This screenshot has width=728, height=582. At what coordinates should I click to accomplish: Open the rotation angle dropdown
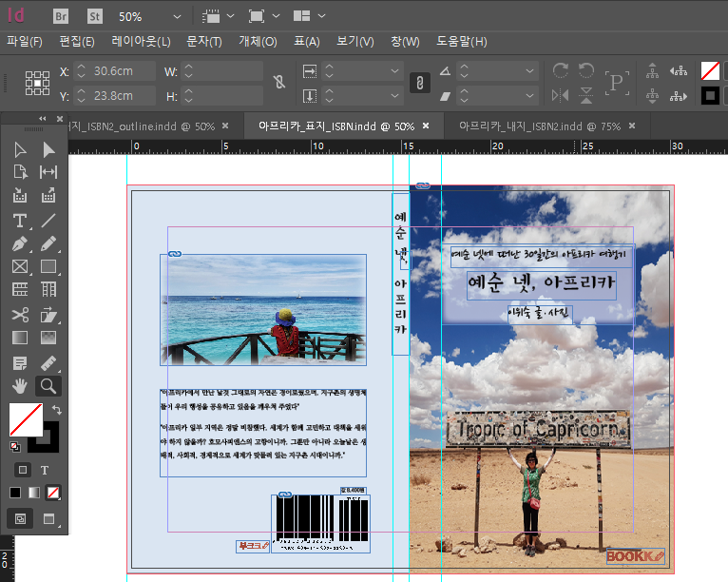point(528,70)
